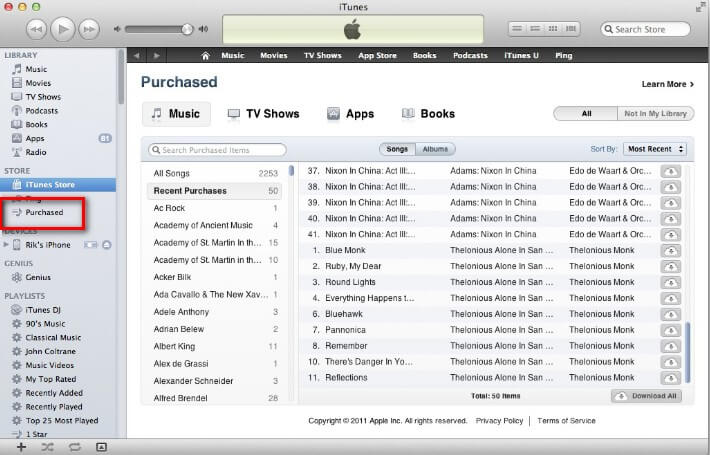This screenshot has height=455, width=710.
Task: Open the iTunes U menu
Action: (521, 56)
